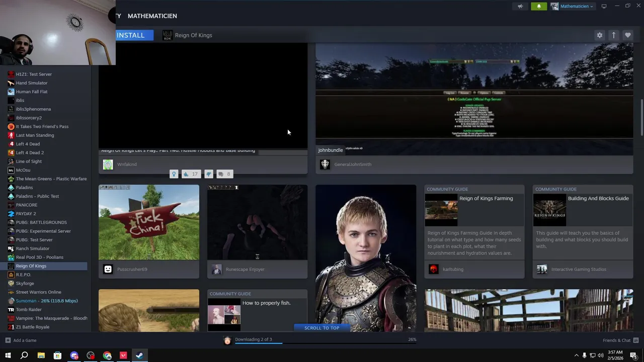Open the Windows Start menu
The image size is (644, 362).
[8, 355]
